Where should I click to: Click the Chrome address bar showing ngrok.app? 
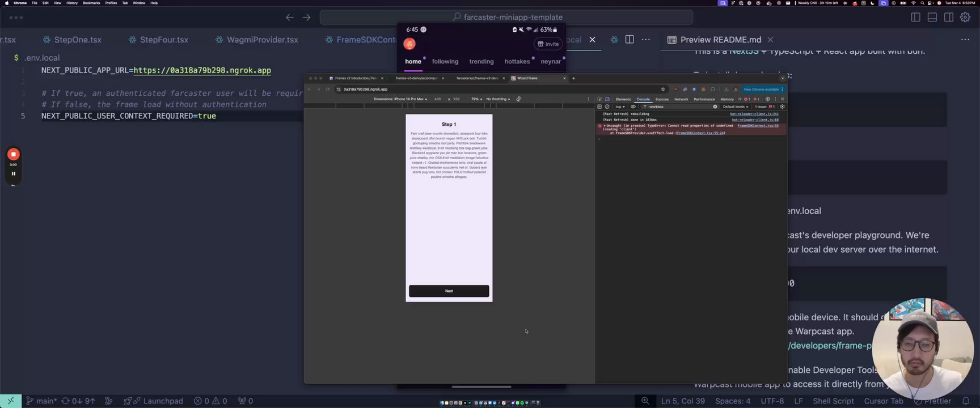(x=499, y=89)
